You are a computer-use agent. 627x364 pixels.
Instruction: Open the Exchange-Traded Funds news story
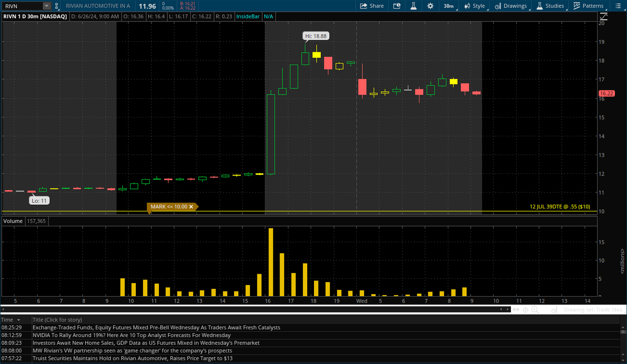(x=156, y=327)
